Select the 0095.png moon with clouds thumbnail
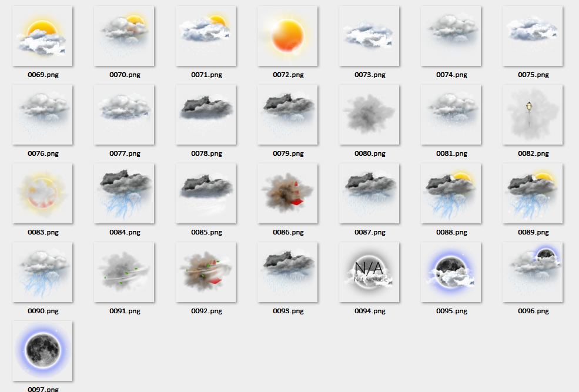Screen dimensions: 579x392 pos(451,272)
